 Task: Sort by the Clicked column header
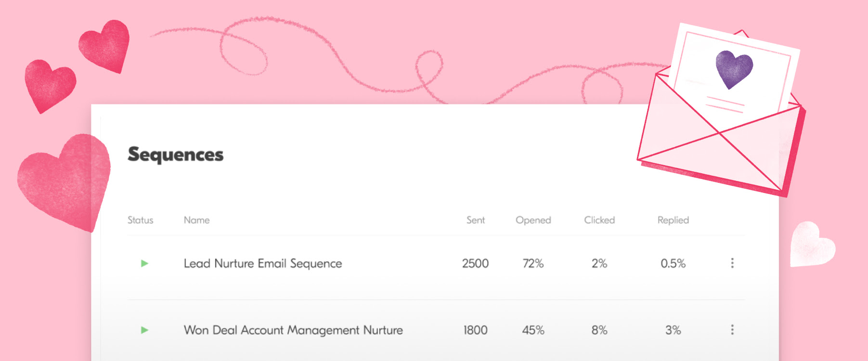click(x=599, y=220)
